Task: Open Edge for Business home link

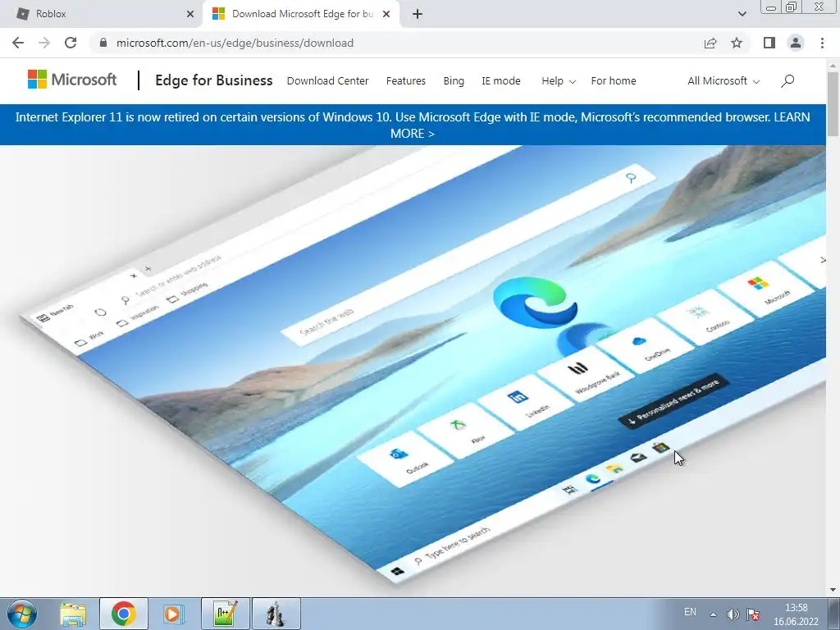Action: click(214, 80)
